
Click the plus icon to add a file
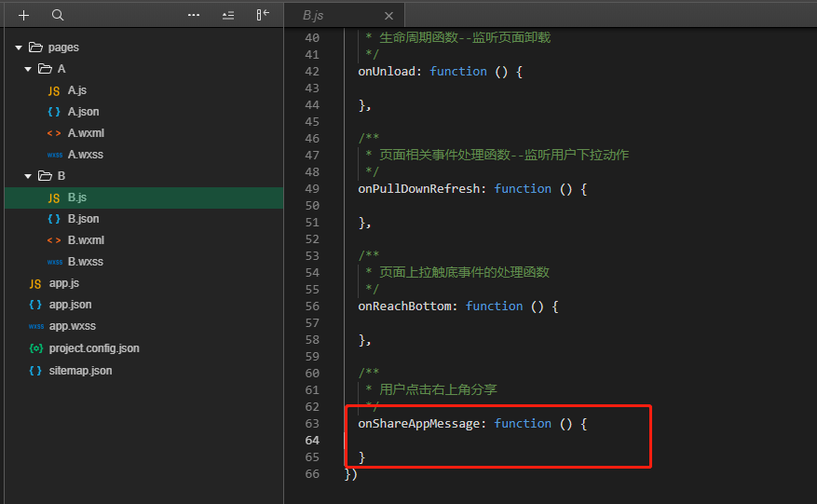23,16
